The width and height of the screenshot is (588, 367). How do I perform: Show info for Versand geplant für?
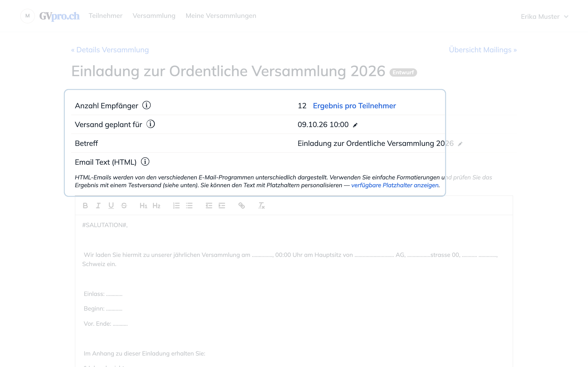(x=150, y=124)
